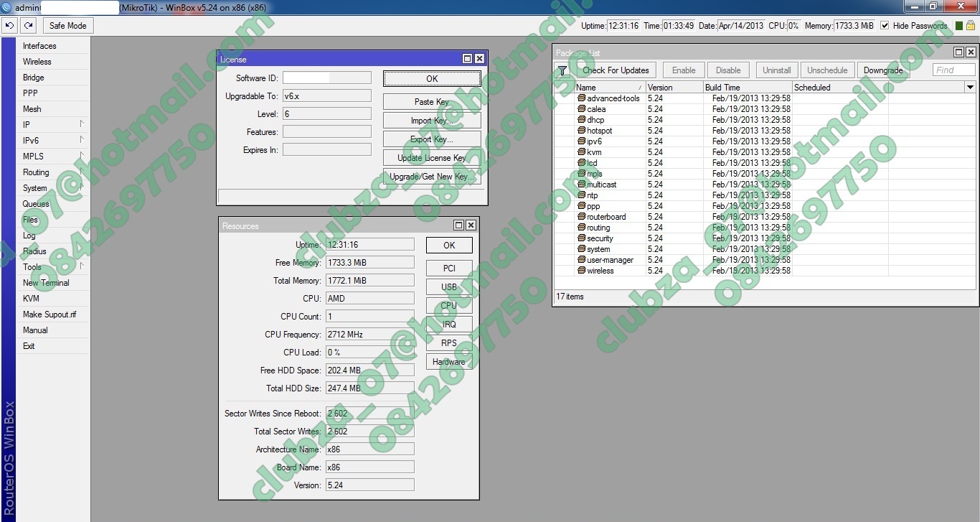
Task: Open the filter funnel in Package List
Action: tap(562, 70)
